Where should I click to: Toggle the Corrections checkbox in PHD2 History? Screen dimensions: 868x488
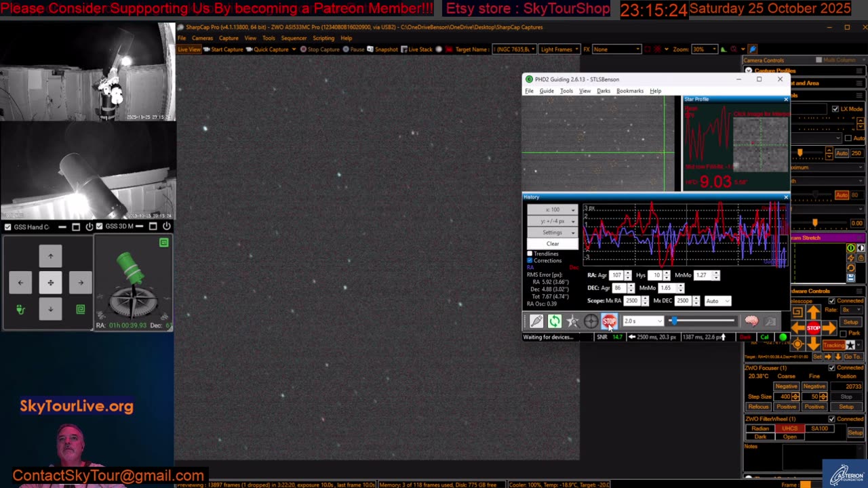point(530,260)
